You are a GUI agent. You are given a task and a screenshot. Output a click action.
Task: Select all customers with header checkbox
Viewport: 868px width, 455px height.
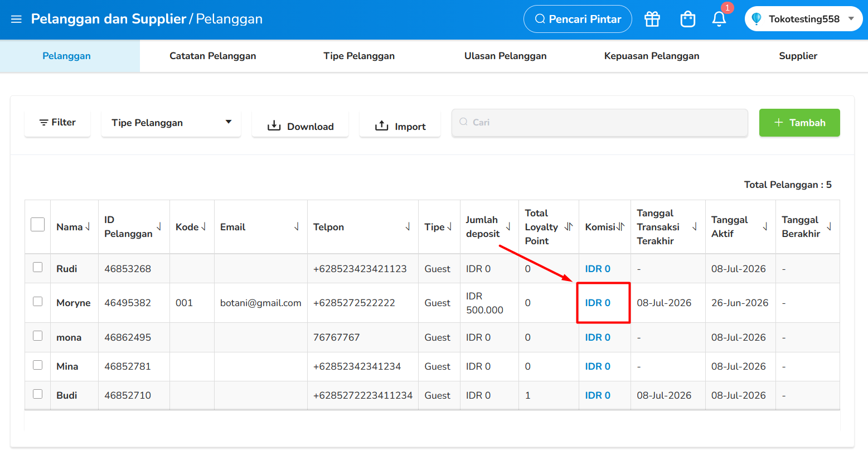(x=37, y=225)
